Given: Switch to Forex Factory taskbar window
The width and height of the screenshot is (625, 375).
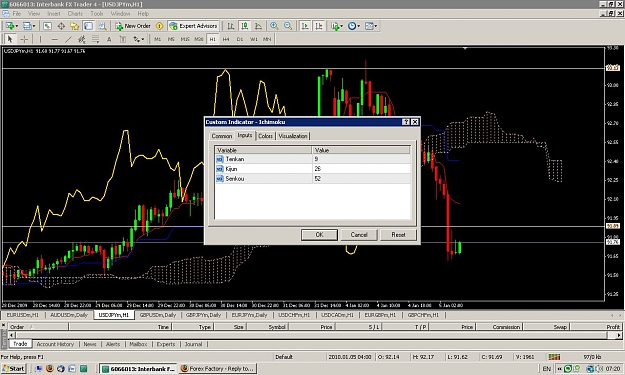Looking at the screenshot, I should (x=217, y=369).
